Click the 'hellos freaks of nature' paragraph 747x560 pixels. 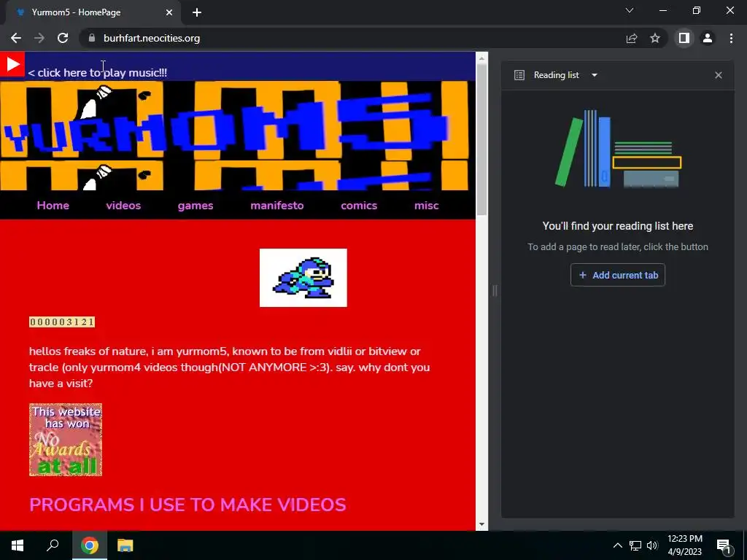(x=229, y=367)
